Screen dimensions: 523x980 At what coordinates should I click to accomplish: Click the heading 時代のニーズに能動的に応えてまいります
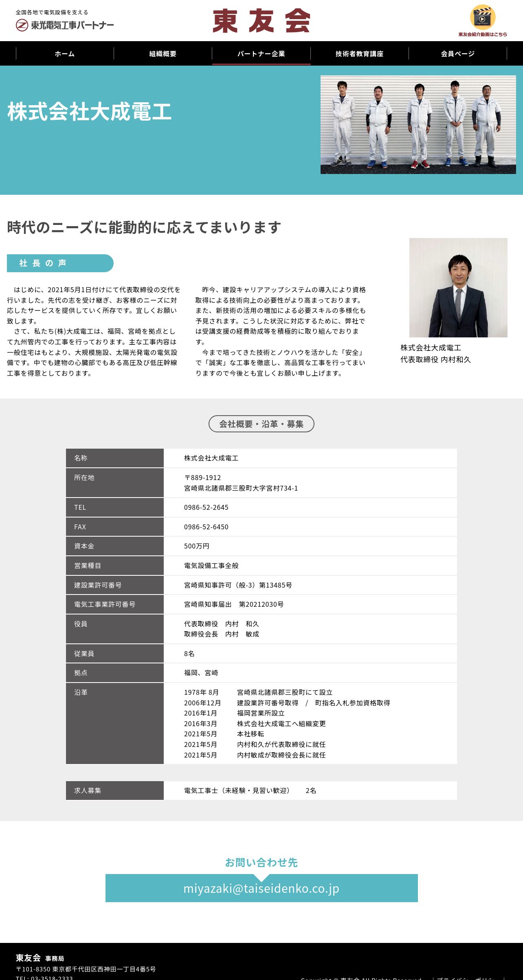[x=144, y=227]
